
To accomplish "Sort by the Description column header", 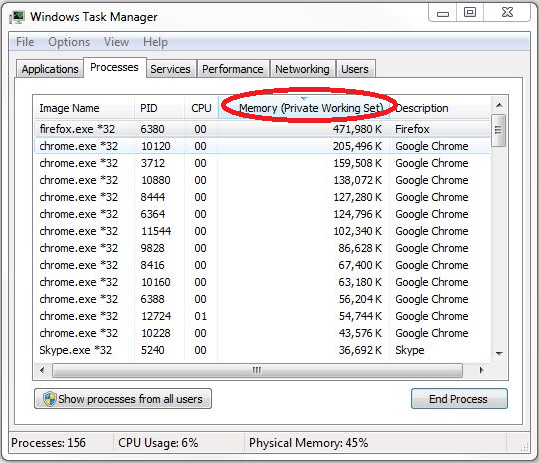I will (x=440, y=108).
